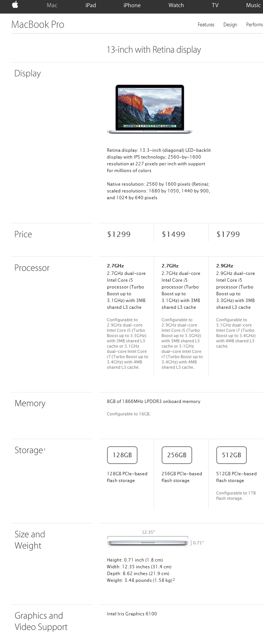Click the 512GB storage badge

click(x=231, y=455)
